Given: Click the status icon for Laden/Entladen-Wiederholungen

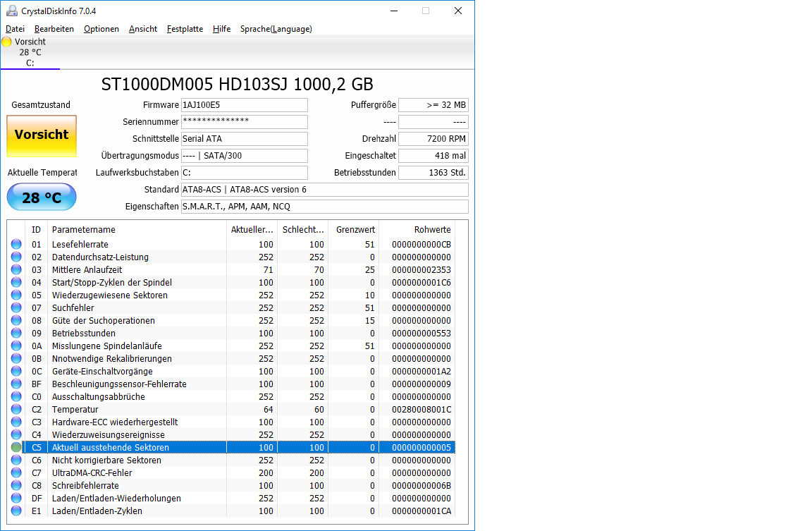Looking at the screenshot, I should (x=17, y=498).
